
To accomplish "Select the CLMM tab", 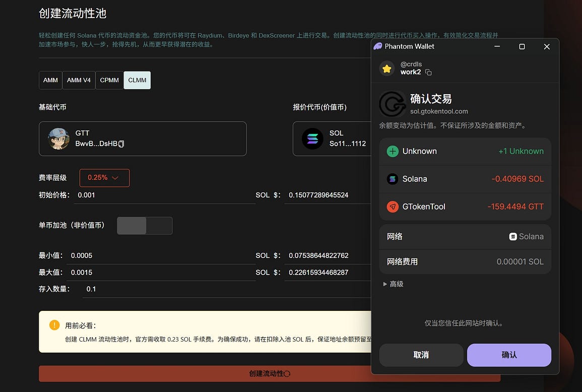I will pos(138,80).
